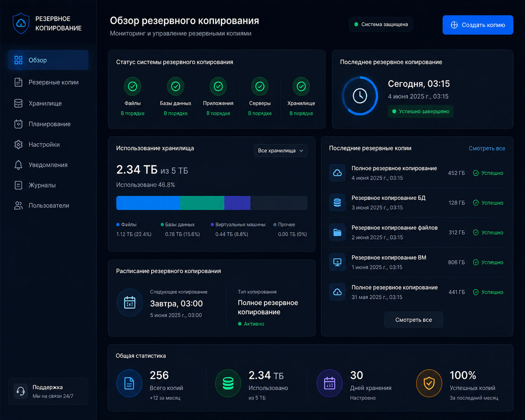Screen dimensions: 525x420
Task: Click the headset icon in support box
Action: point(21,392)
